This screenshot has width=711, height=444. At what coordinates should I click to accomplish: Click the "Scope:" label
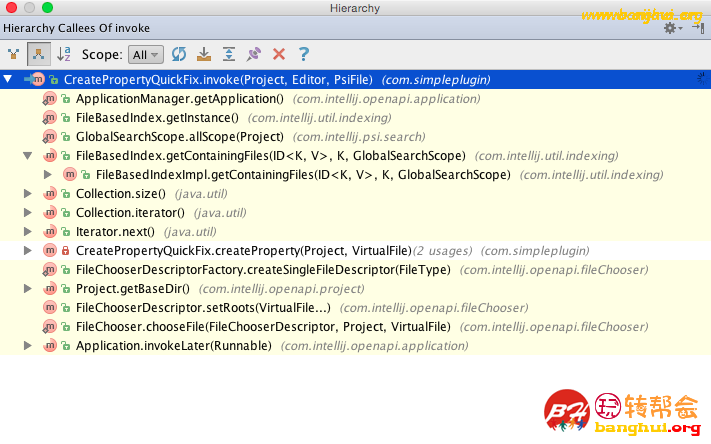click(x=102, y=55)
